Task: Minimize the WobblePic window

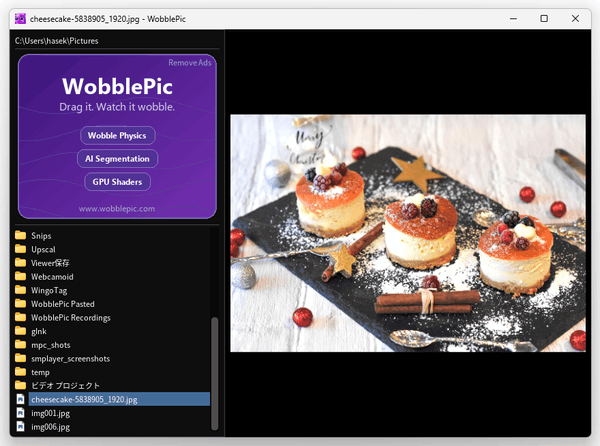Action: click(514, 19)
